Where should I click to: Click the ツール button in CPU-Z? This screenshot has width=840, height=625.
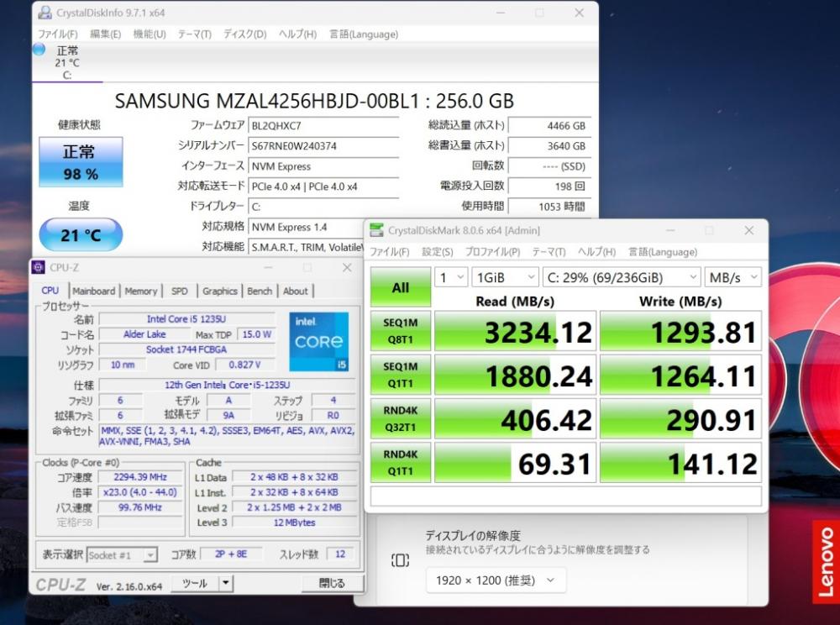(195, 583)
